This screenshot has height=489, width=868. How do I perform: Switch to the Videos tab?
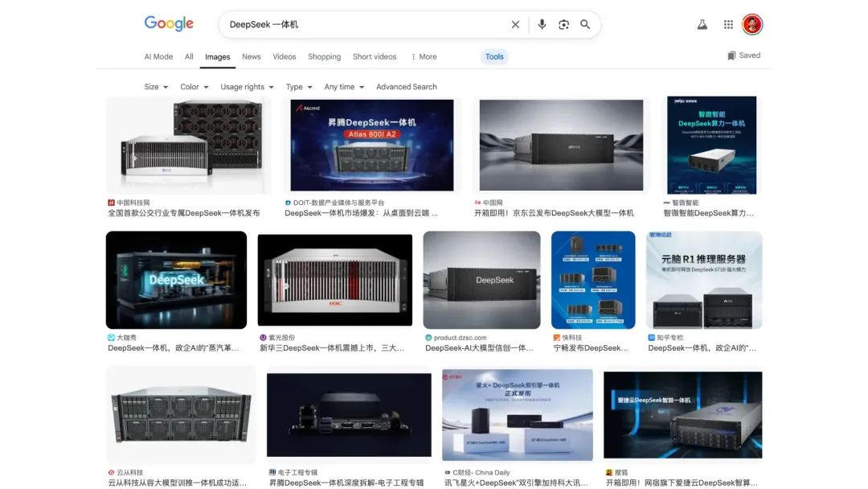tap(284, 56)
